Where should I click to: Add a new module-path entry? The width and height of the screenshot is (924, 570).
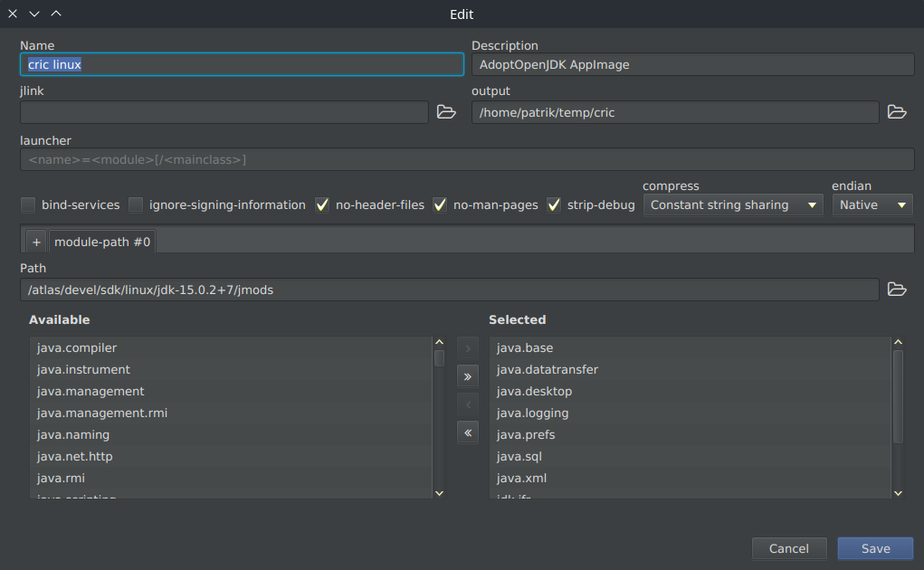click(34, 241)
